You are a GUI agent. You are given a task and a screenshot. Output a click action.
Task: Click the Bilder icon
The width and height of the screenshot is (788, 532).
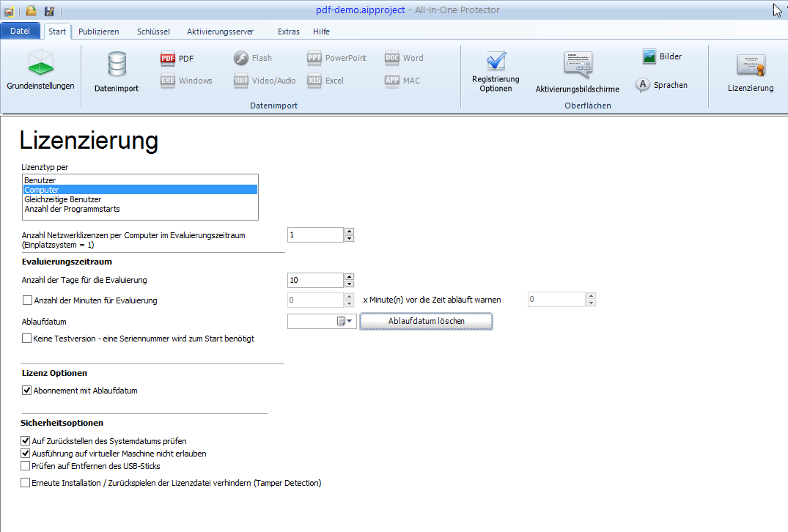pos(649,56)
